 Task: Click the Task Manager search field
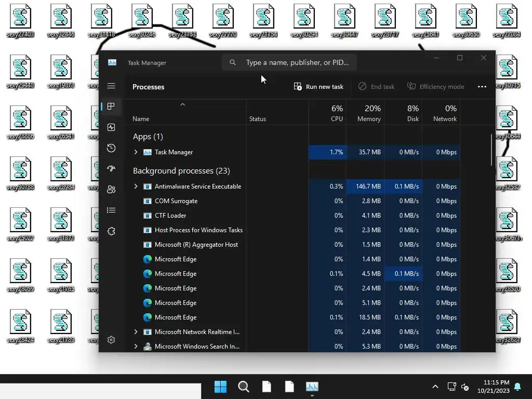(289, 62)
